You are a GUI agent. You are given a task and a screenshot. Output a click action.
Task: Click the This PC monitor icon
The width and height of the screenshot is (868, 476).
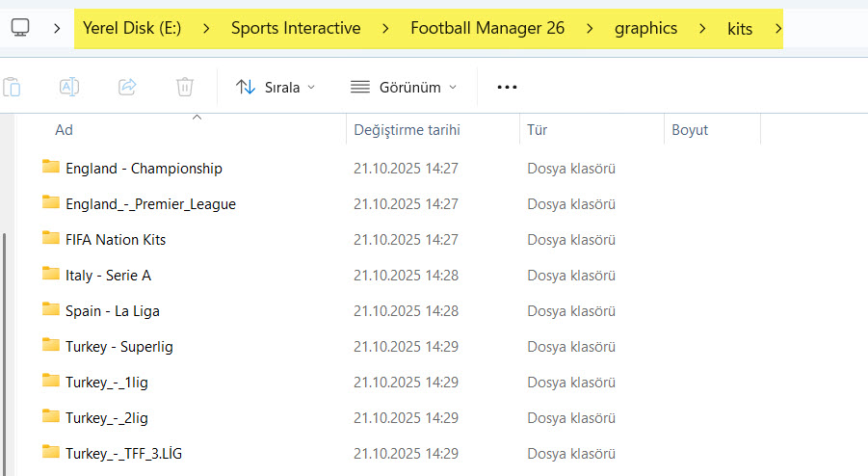[20, 28]
